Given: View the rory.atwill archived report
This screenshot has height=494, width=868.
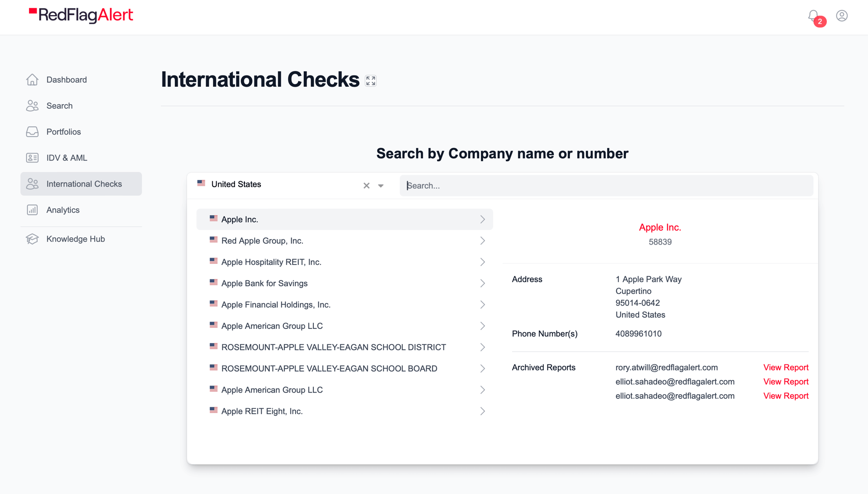Looking at the screenshot, I should coord(785,367).
